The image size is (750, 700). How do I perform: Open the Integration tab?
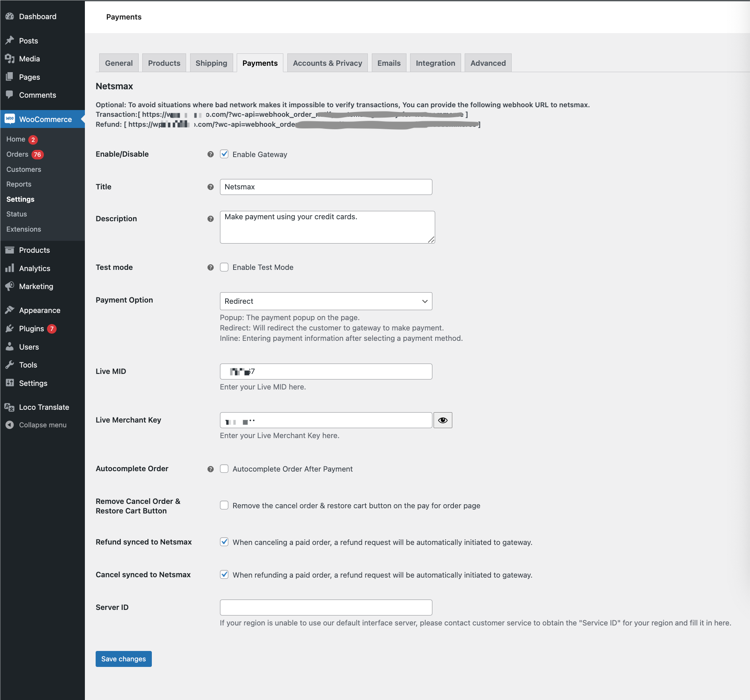coord(436,63)
